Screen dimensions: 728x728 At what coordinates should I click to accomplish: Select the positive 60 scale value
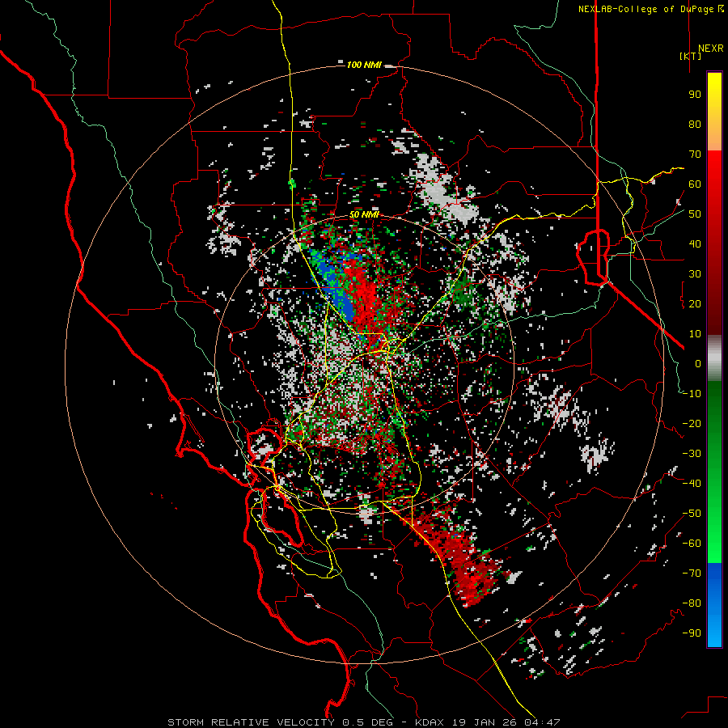695,184
